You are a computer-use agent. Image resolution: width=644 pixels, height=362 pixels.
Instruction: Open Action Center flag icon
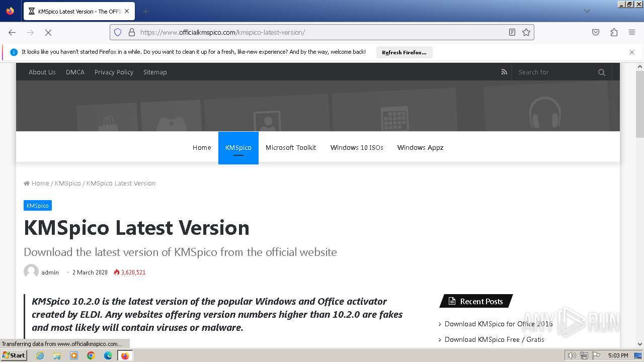[596, 355]
